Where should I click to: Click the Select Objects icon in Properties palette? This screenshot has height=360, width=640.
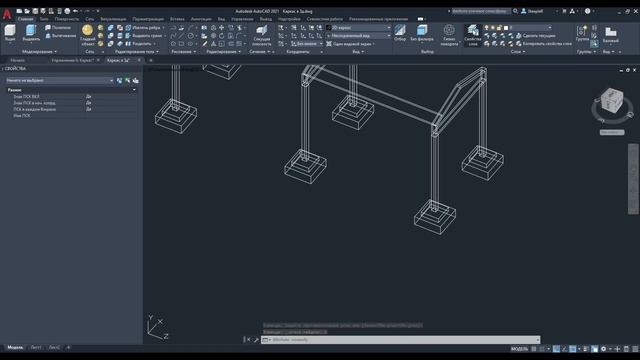point(127,80)
